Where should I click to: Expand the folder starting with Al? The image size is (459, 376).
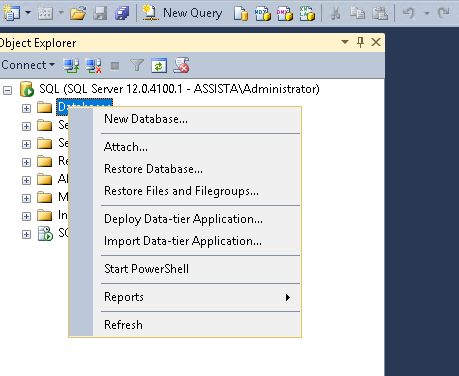[26, 180]
